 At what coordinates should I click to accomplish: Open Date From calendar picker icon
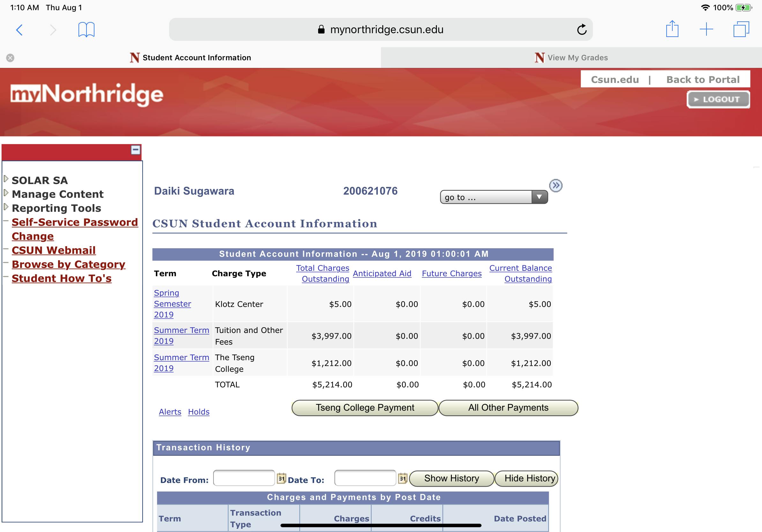281,478
